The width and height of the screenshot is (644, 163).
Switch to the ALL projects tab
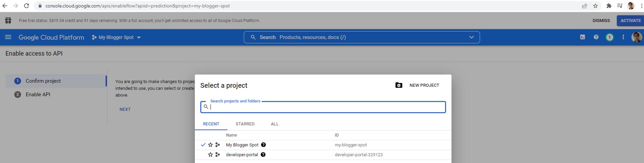275,124
